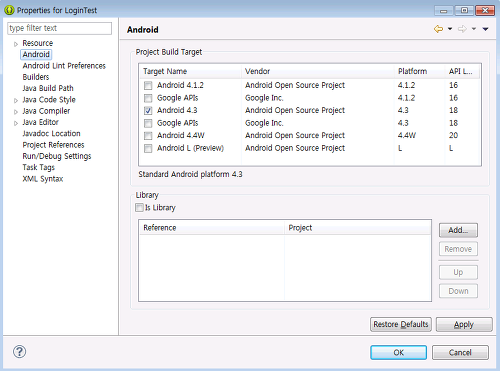Open the help question mark icon
Image resolution: width=500 pixels, height=371 pixels.
tap(19, 352)
